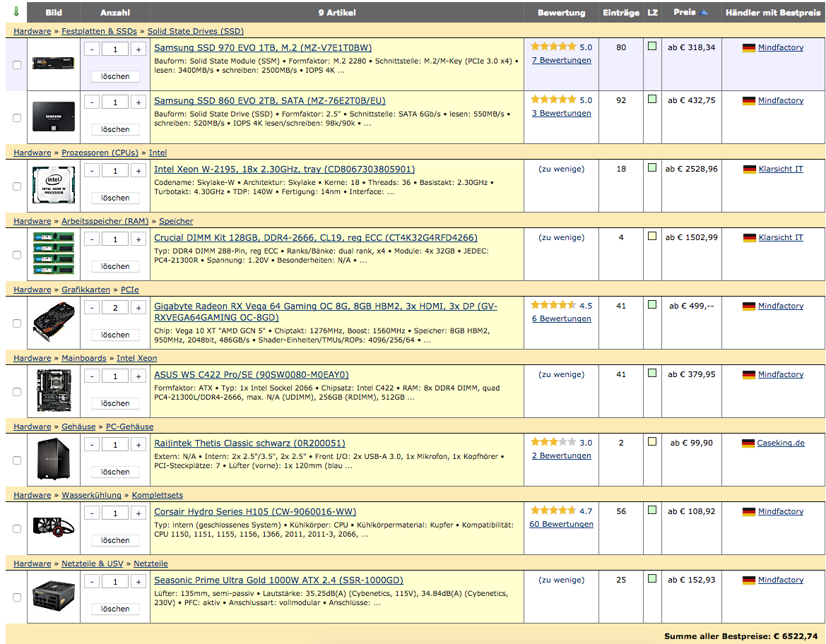
Task: Open the 7 Bewertungen link for Samsung 970
Action: click(561, 60)
